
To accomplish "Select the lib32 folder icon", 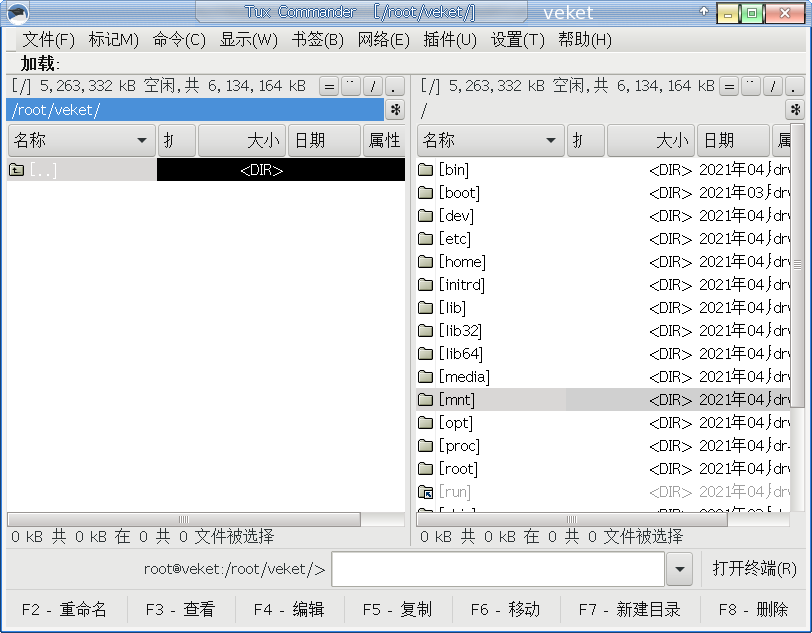I will pyautogui.click(x=425, y=330).
